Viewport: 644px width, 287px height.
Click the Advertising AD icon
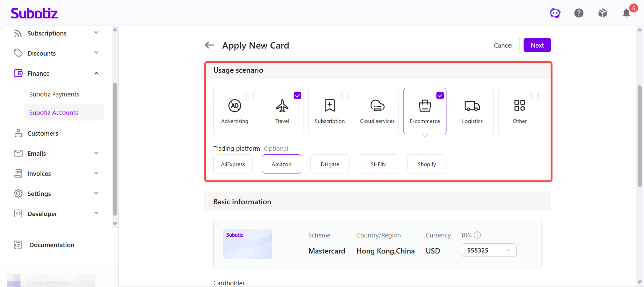(x=235, y=106)
